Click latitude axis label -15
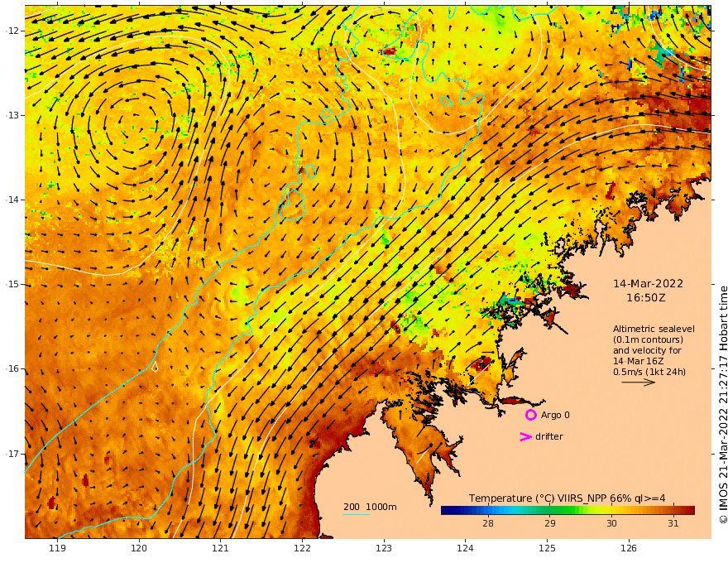Screen dimensions: 728x563 [x=12, y=284]
